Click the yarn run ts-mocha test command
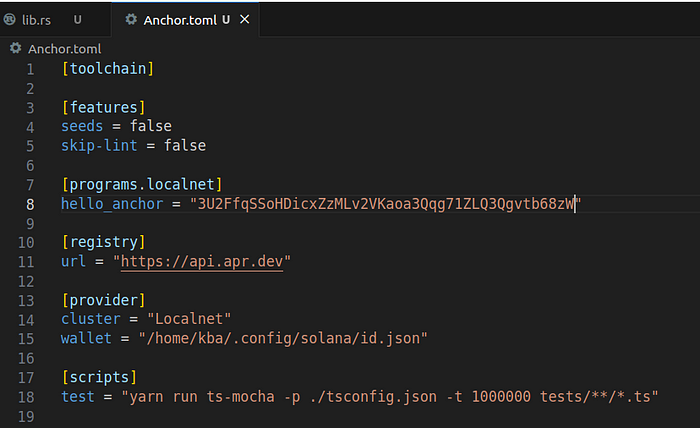The width and height of the screenshot is (700, 428). (389, 396)
